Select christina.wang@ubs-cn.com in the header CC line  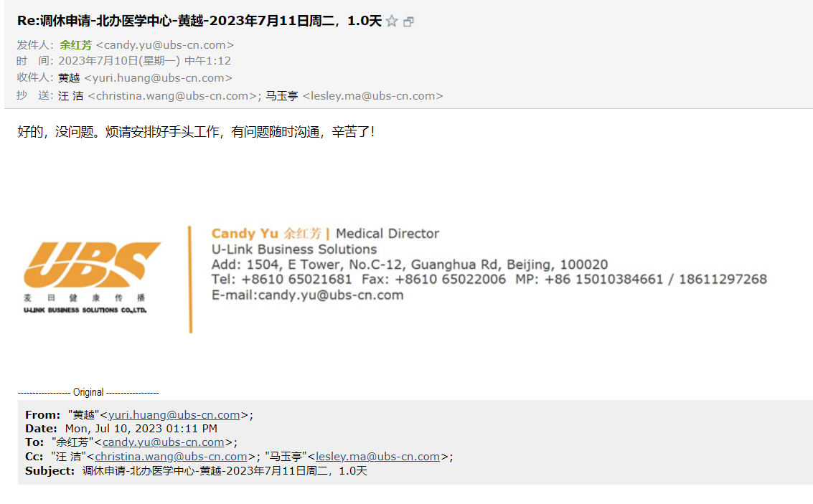point(172,95)
